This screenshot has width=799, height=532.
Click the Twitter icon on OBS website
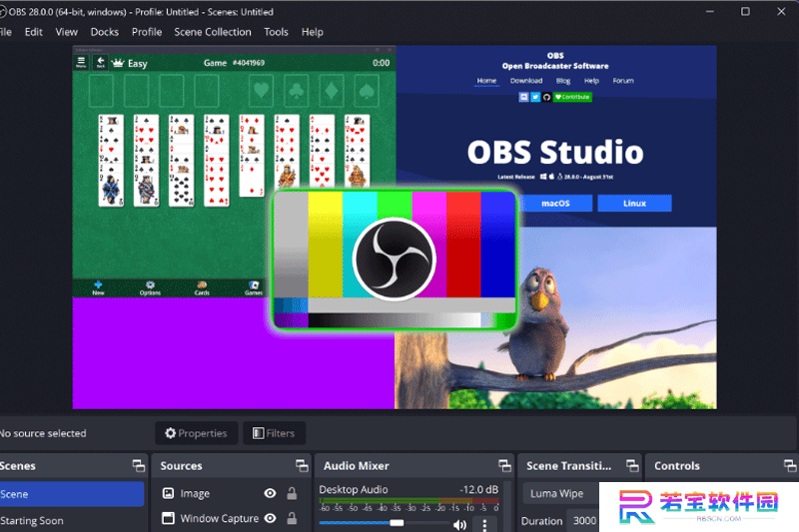pyautogui.click(x=535, y=97)
